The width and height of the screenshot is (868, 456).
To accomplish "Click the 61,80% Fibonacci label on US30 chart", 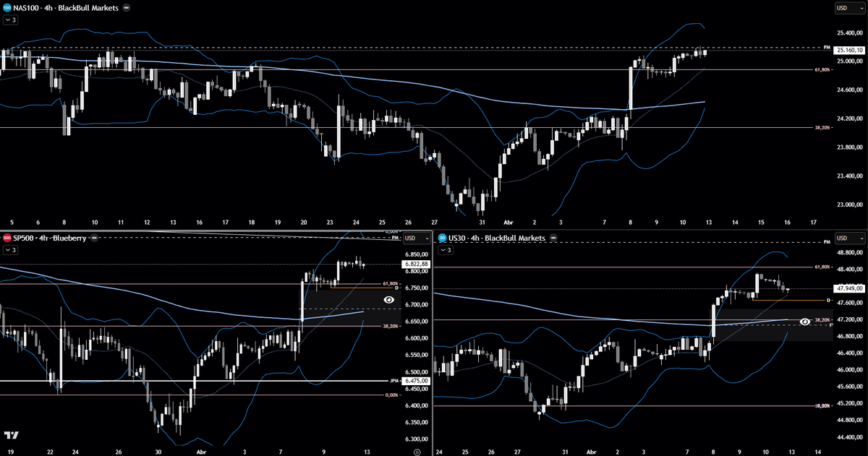I will (x=822, y=267).
